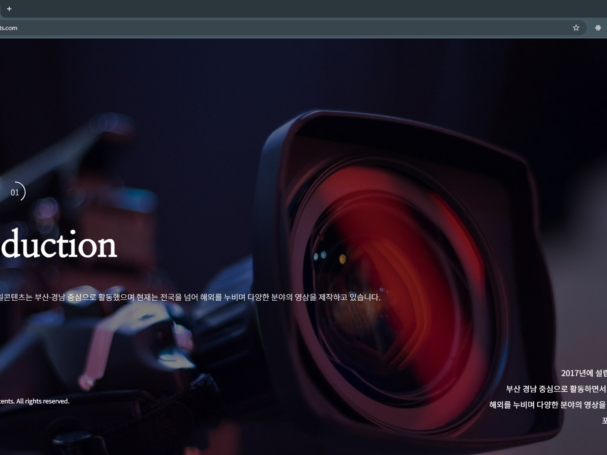The width and height of the screenshot is (607, 455).
Task: Click the large 'duction' heading
Action: (x=58, y=245)
